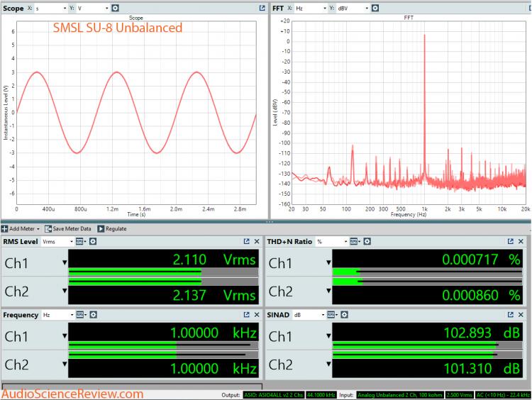Click Save Meter Data button
532x400 pixels.
[x=68, y=229]
